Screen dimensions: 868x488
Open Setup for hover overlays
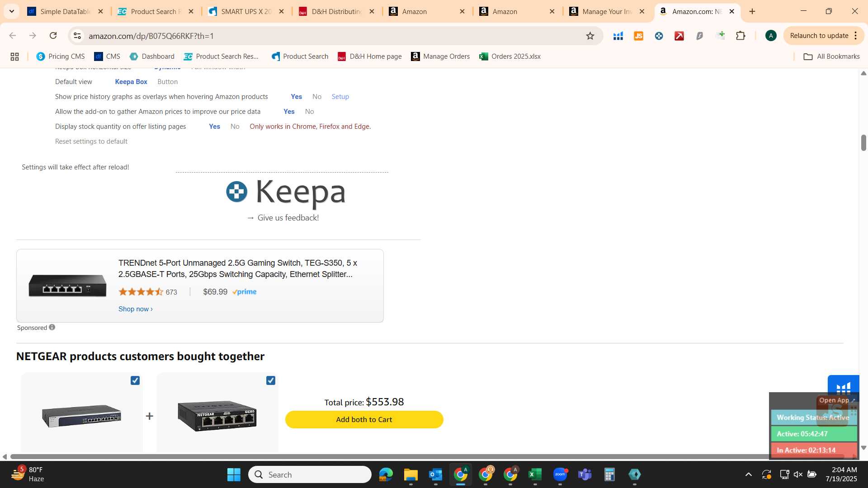340,97
